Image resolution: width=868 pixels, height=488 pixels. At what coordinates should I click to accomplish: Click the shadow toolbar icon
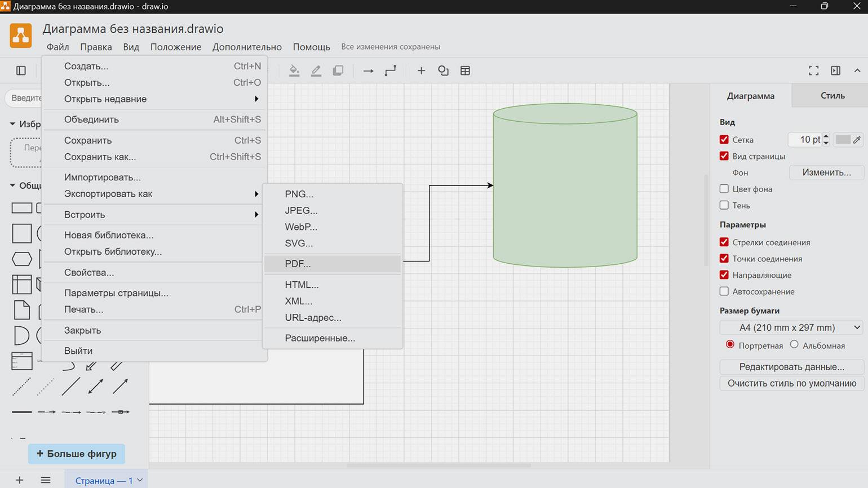point(338,70)
